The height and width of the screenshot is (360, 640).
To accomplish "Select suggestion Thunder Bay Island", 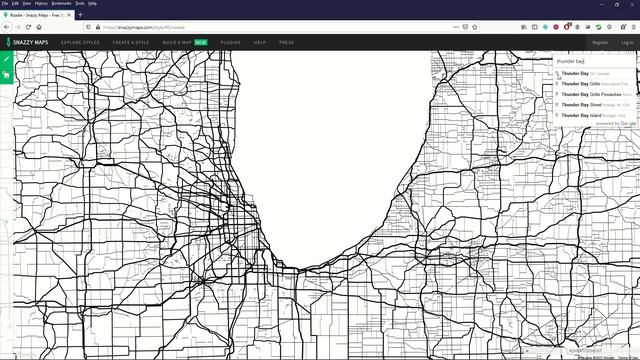I will tap(594, 116).
